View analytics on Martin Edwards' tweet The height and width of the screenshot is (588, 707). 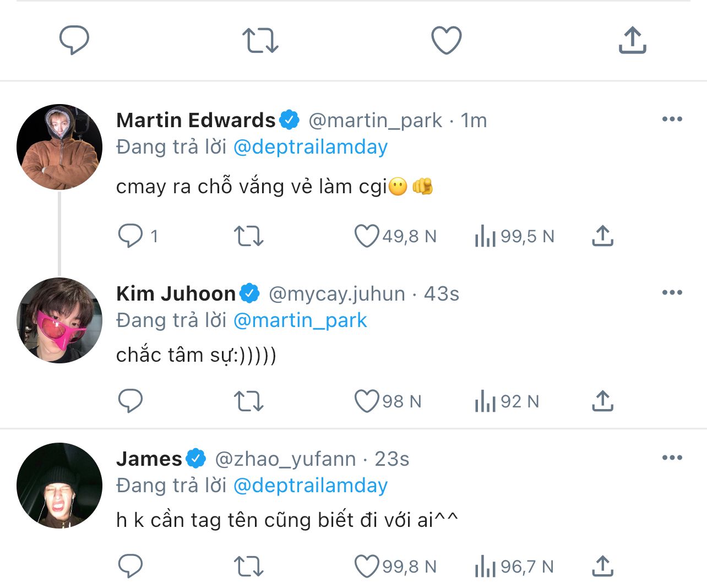pos(485,236)
